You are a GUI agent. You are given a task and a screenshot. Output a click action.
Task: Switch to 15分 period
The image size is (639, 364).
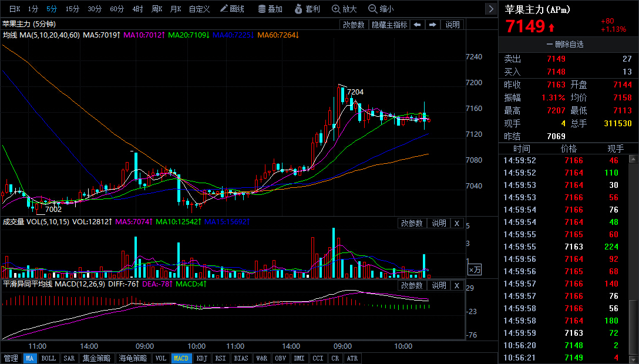tap(72, 9)
